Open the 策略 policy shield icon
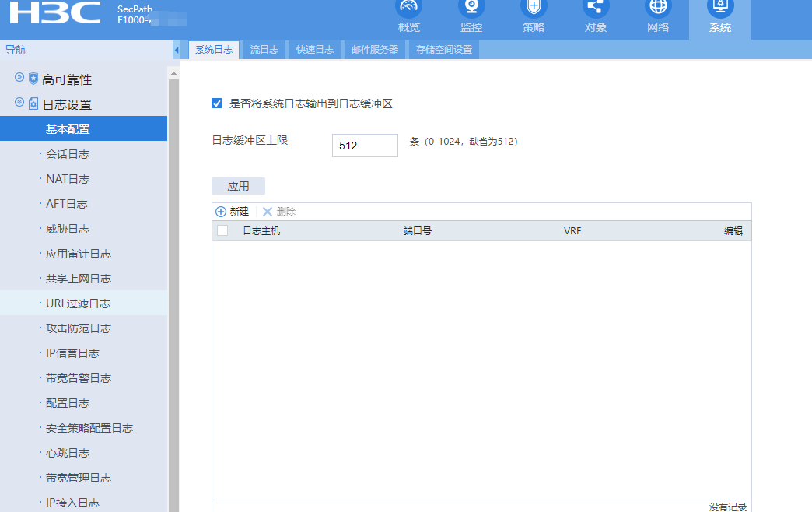812x512 pixels. [x=534, y=7]
